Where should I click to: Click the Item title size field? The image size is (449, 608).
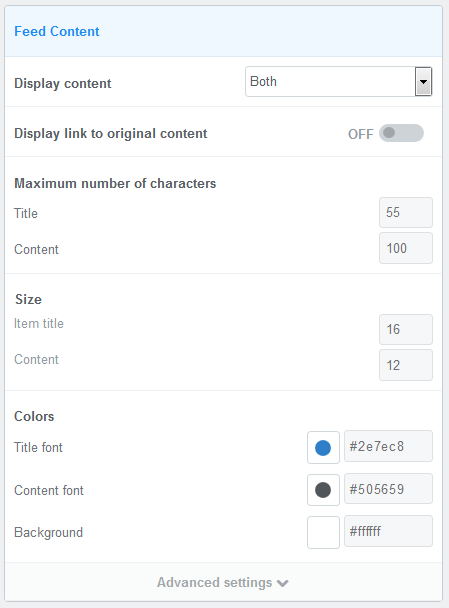(x=406, y=330)
